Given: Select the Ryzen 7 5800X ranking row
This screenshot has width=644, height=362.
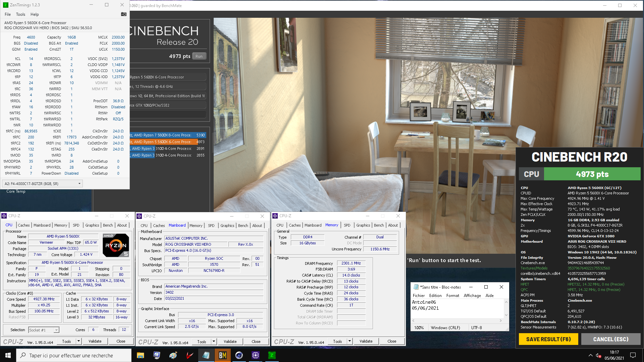Looking at the screenshot, I should click(x=168, y=135).
